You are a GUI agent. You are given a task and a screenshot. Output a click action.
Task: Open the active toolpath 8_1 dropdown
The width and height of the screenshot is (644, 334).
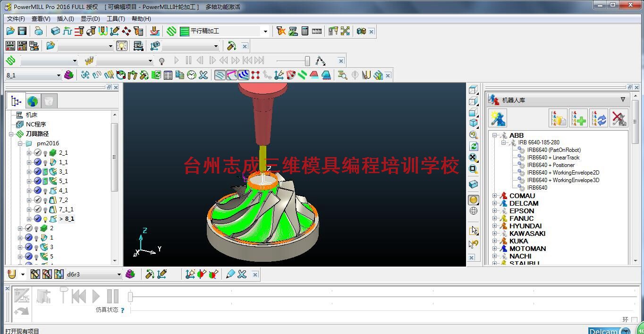coord(59,75)
